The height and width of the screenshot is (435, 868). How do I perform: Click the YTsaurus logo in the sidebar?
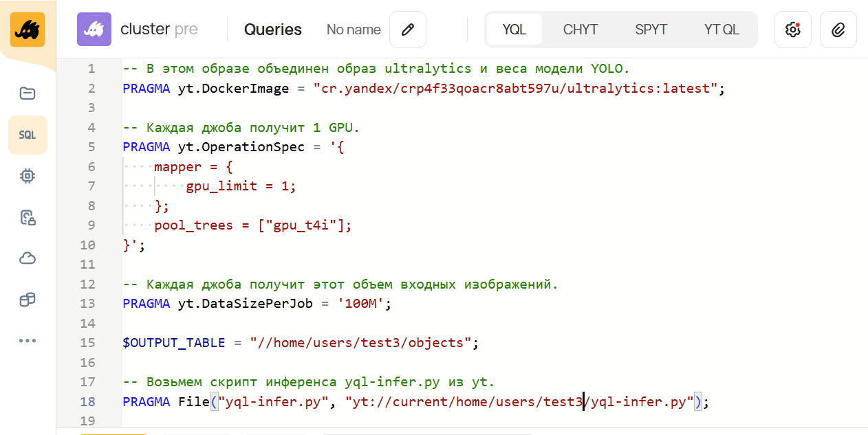coord(28,30)
